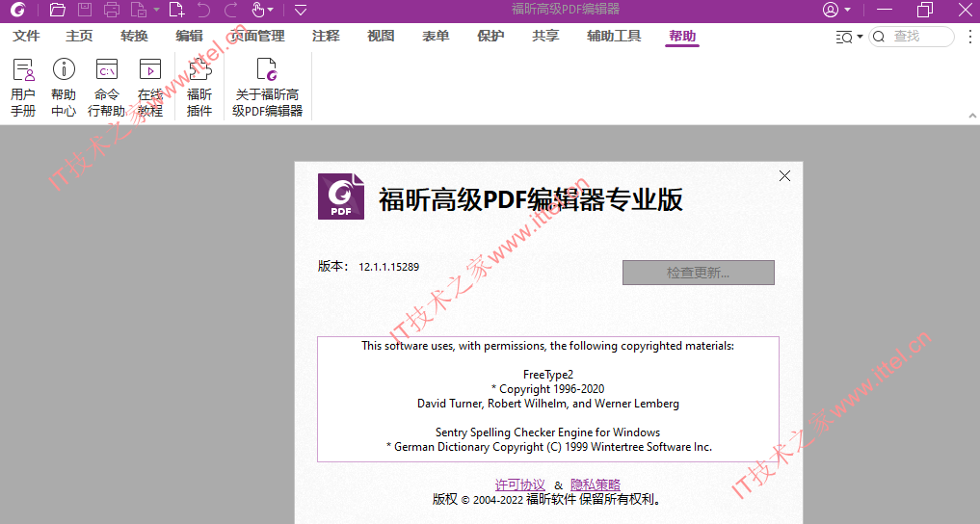Open the vertical three-dot more menu
The width and height of the screenshot is (980, 524).
pyautogui.click(x=970, y=37)
